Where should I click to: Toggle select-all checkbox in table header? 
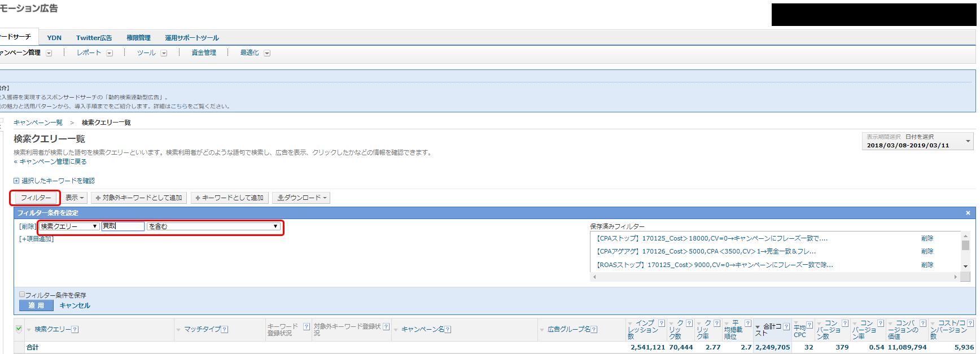19,329
